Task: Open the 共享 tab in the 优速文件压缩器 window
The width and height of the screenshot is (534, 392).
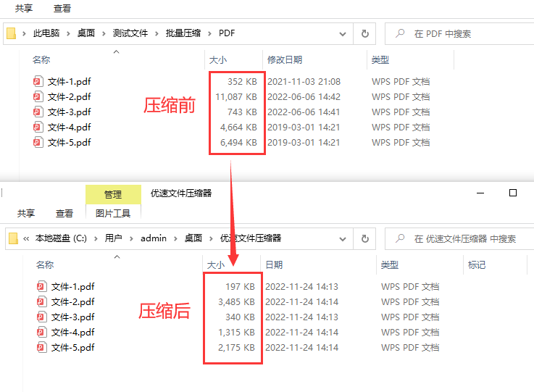Action: coord(26,213)
